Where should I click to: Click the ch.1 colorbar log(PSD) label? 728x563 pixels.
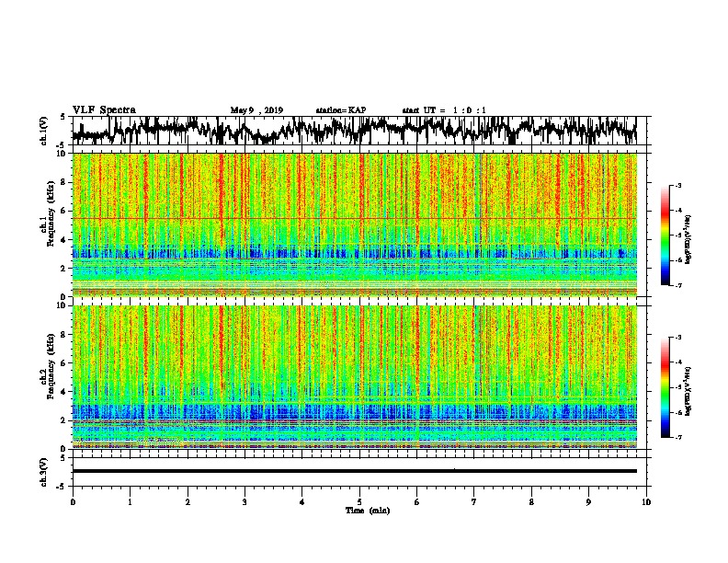pyautogui.click(x=688, y=240)
